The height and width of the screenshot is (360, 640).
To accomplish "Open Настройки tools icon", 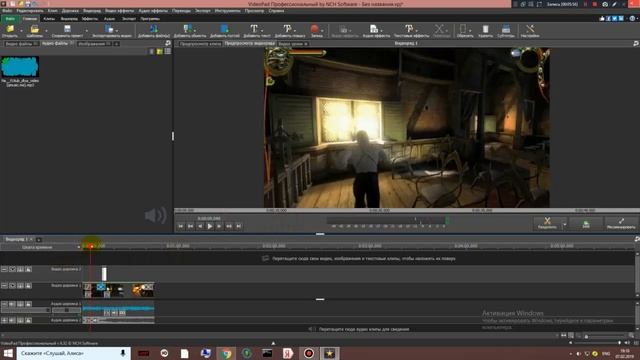I will [x=530, y=29].
